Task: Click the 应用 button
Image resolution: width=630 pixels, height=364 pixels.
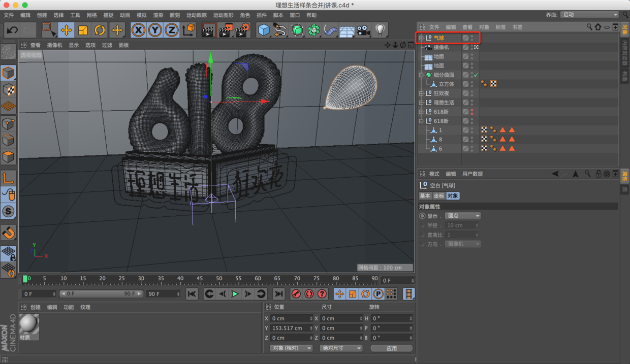Action: 391,348
